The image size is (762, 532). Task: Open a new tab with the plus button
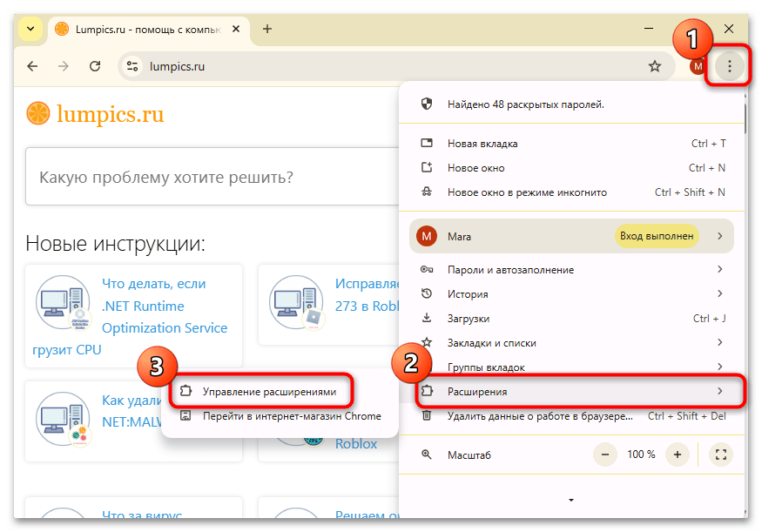pyautogui.click(x=266, y=29)
